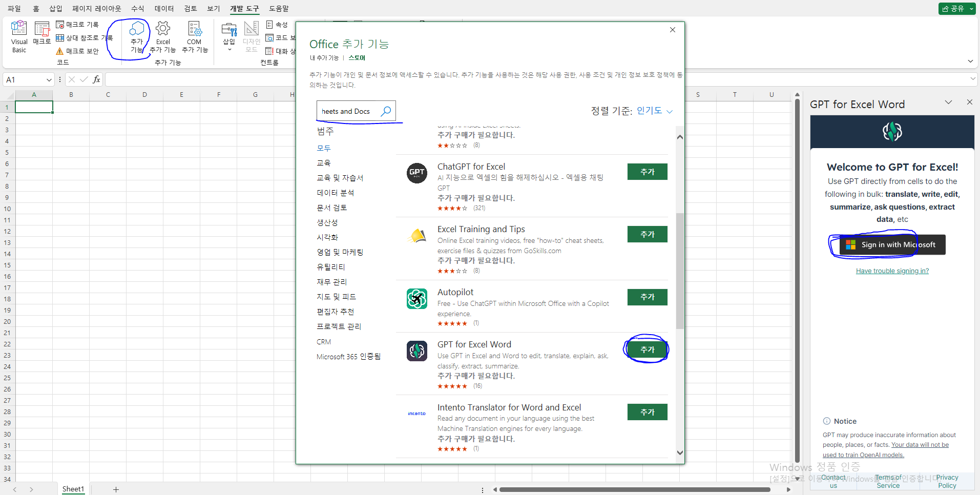Expand GPT for Excel Word pane options chevron
Image resolution: width=980 pixels, height=495 pixels.
(x=948, y=102)
